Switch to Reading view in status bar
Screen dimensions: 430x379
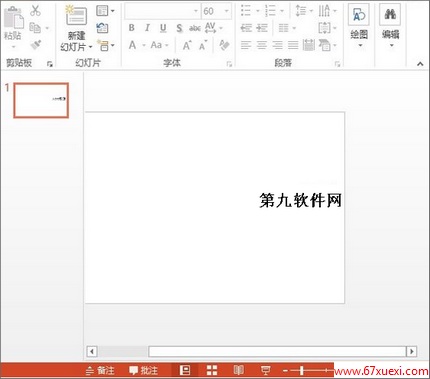(238, 370)
